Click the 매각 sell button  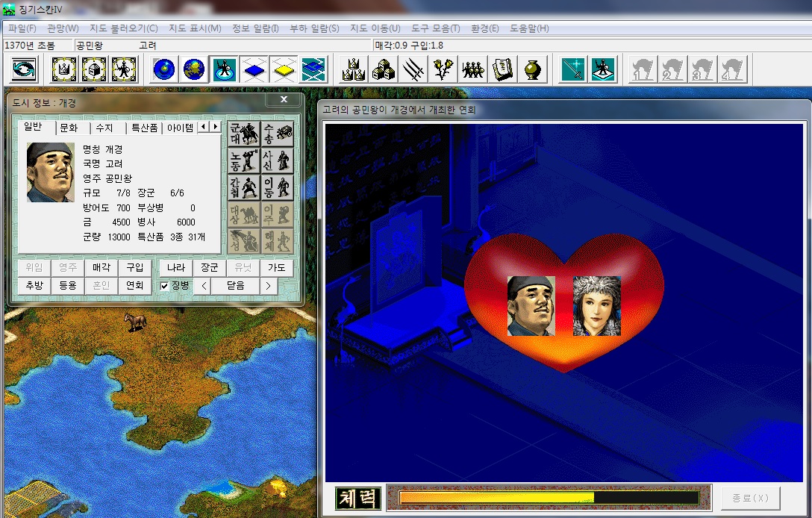click(101, 268)
